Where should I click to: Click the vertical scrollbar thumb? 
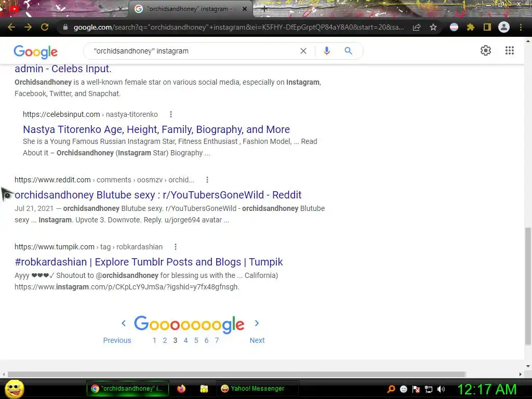[x=528, y=286]
